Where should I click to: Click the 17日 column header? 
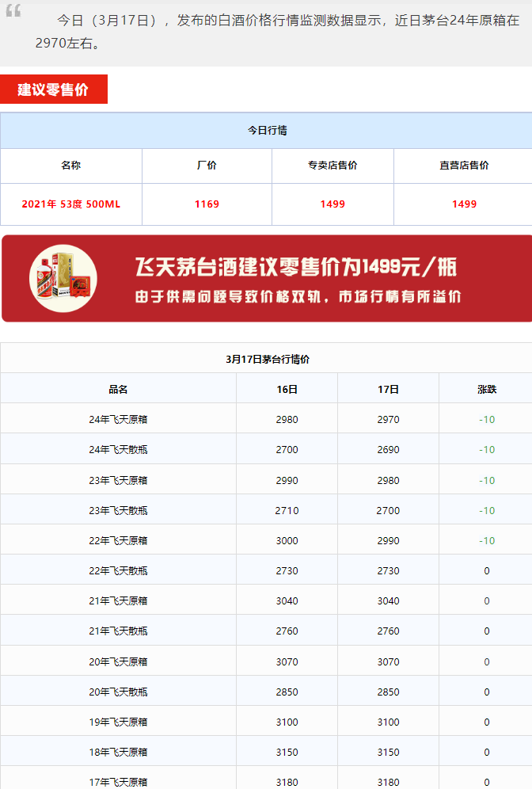[388, 390]
